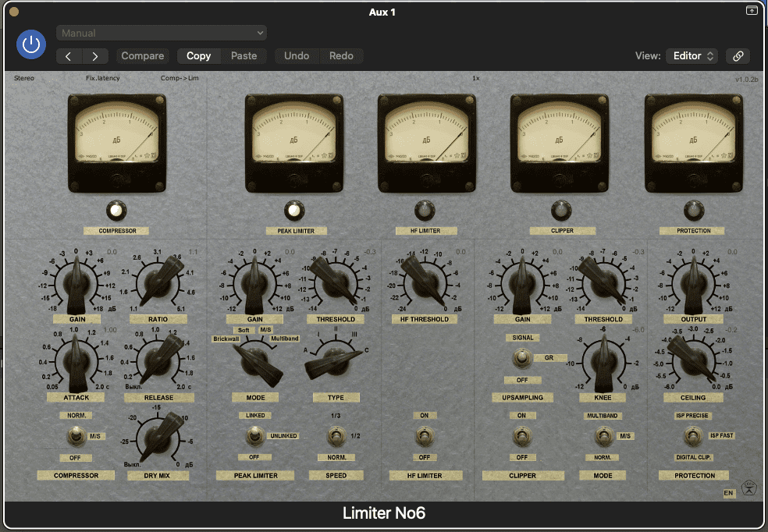Viewport: 768px width, 532px height.
Task: Click the Comp->Lim routing label
Action: point(180,78)
